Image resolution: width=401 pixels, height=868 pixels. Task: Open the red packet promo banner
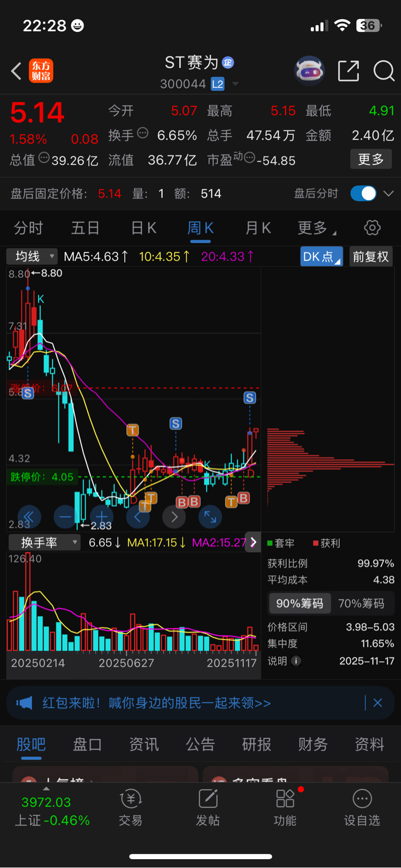point(200,703)
